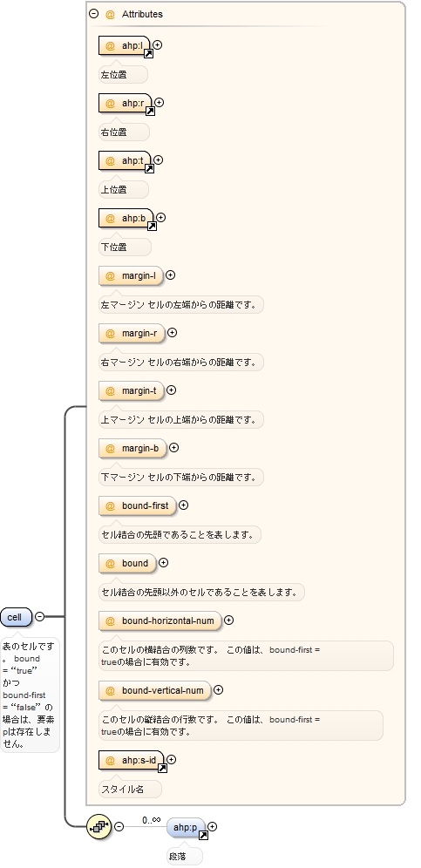Screen dimensions: 421x868
Task: Click the sequence compositor icon below Attributes
Action: point(99,827)
